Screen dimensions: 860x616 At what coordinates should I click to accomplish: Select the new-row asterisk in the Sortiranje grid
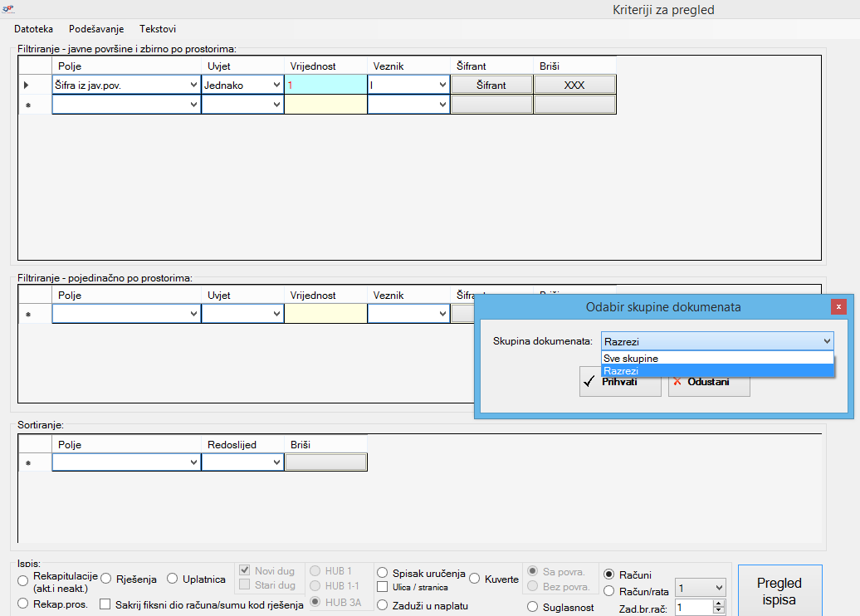click(27, 463)
